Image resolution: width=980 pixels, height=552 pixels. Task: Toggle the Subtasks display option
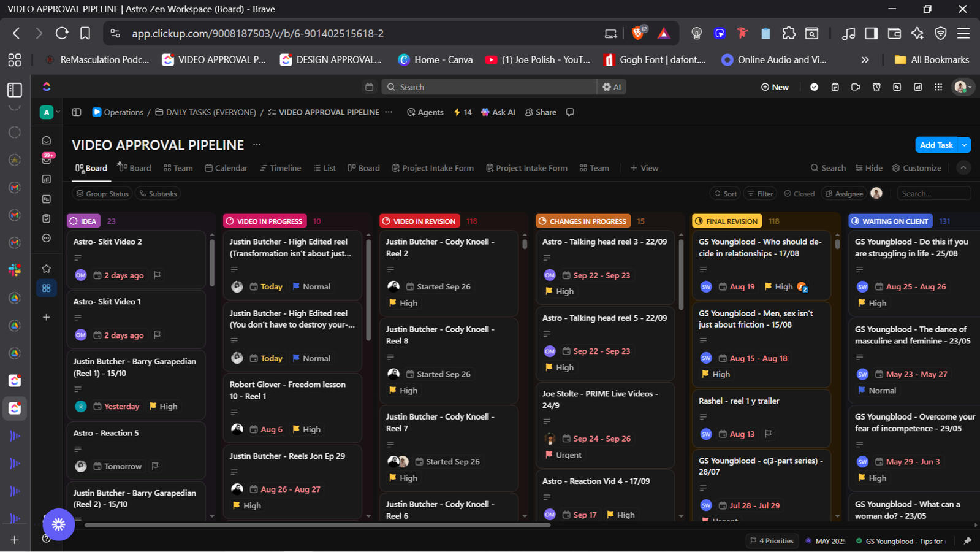(x=158, y=194)
